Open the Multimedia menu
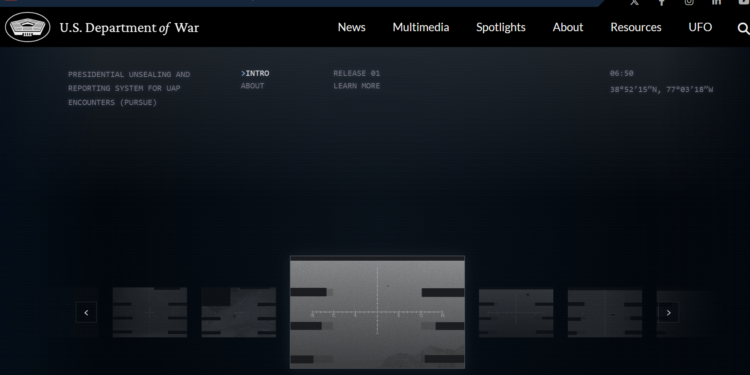Viewport: 750px width, 375px height. [x=421, y=27]
